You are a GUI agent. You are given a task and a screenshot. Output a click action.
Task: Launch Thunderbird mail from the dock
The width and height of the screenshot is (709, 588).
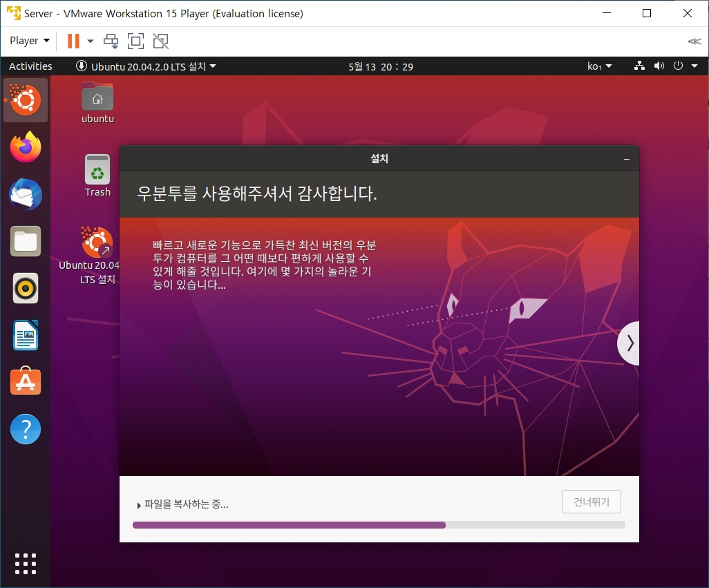click(26, 194)
